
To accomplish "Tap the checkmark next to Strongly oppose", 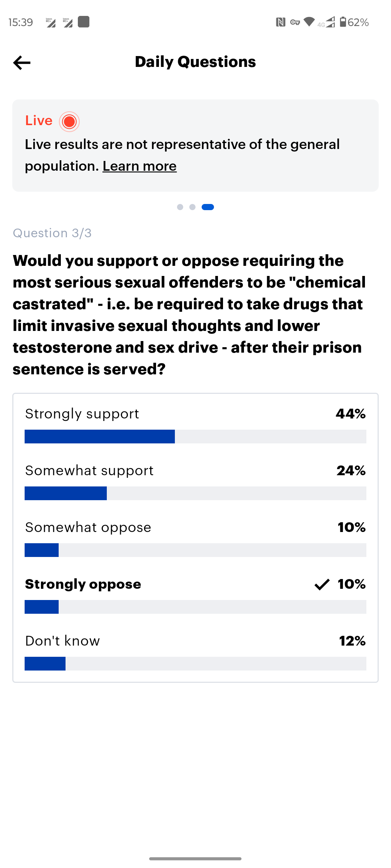I will [x=322, y=584].
